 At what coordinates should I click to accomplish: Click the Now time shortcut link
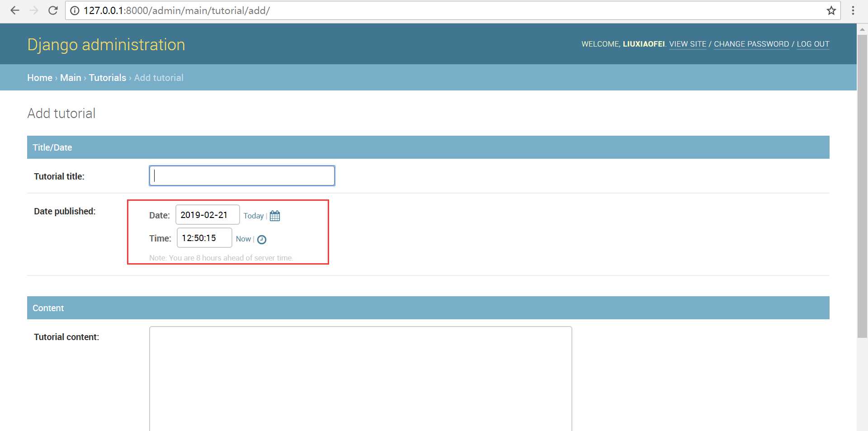[x=243, y=239]
